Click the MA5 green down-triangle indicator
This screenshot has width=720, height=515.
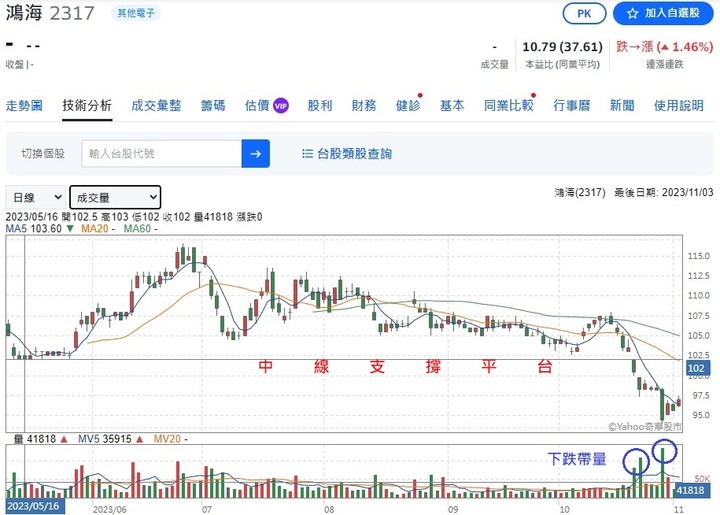[x=69, y=229]
